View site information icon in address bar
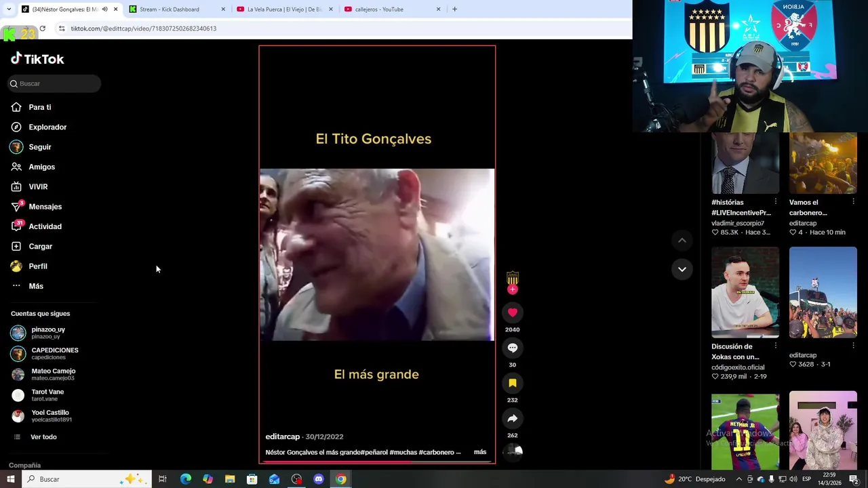 (62, 28)
